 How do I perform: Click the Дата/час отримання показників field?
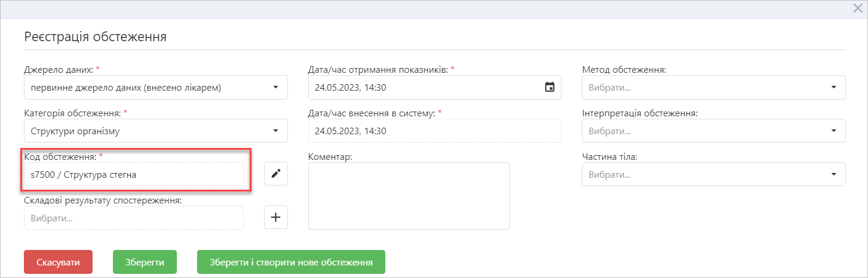pos(435,87)
